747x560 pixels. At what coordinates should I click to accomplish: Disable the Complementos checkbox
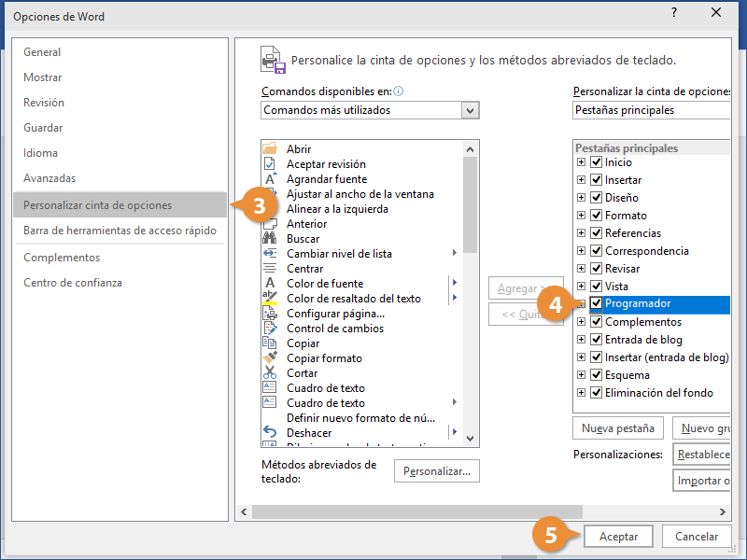596,322
